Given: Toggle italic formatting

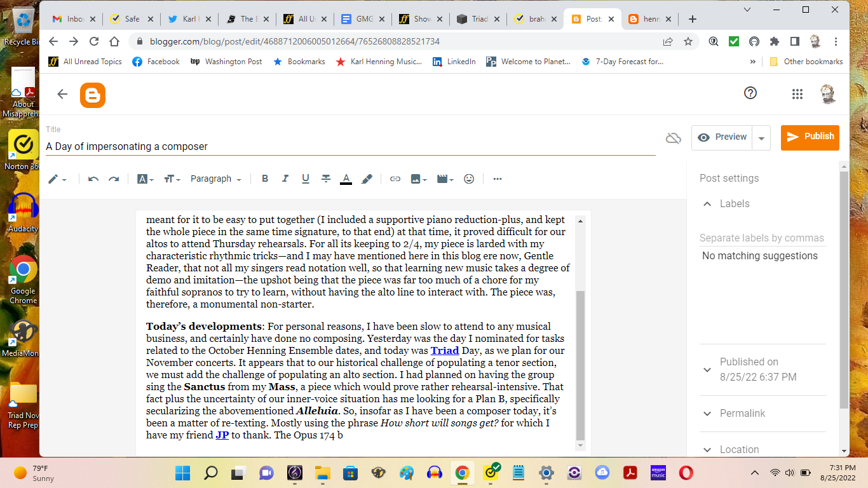Looking at the screenshot, I should pos(285,179).
